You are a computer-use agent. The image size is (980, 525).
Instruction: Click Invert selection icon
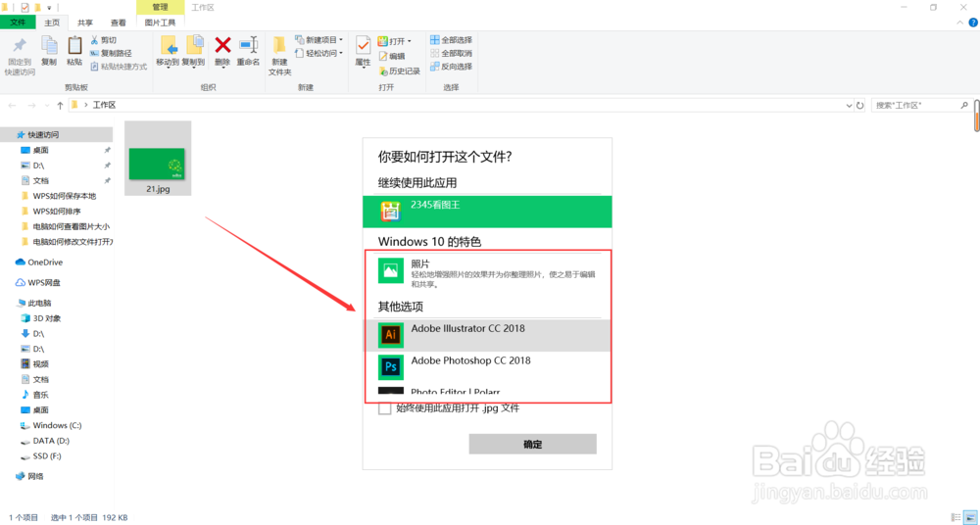click(x=434, y=67)
